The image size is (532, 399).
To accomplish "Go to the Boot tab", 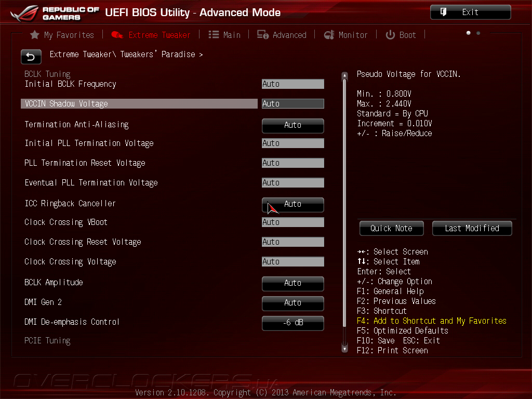I will click(401, 35).
